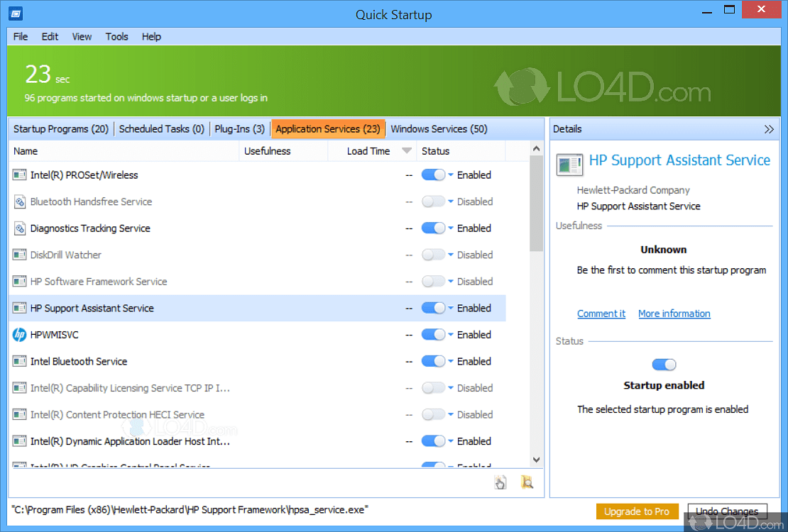This screenshot has width=788, height=532.
Task: Click the Diagnostics Tracking Service icon
Action: coord(20,228)
